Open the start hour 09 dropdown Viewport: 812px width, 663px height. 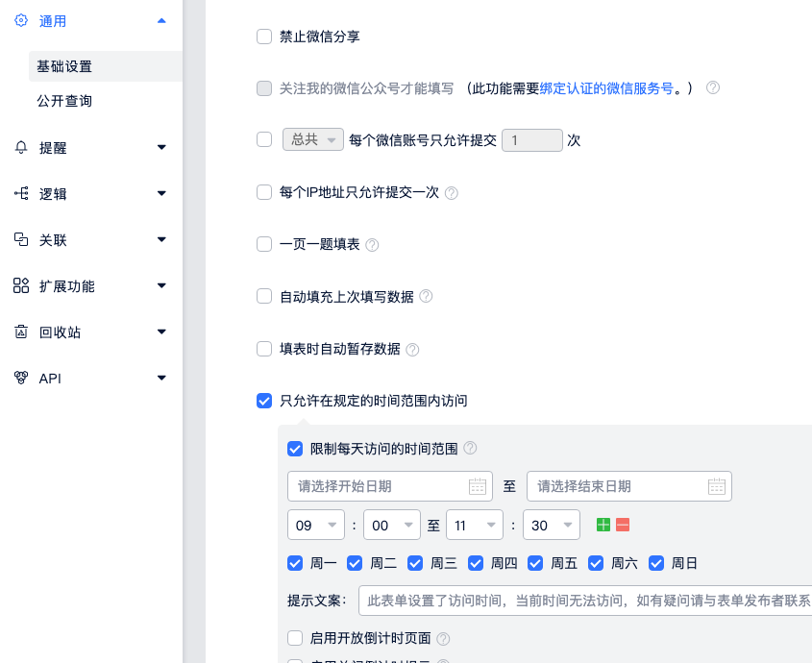click(x=316, y=525)
